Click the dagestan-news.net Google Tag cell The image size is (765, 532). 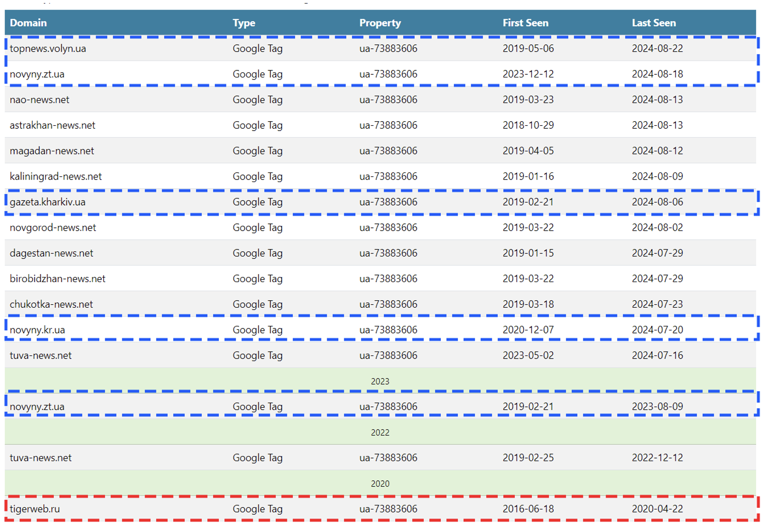257,253
